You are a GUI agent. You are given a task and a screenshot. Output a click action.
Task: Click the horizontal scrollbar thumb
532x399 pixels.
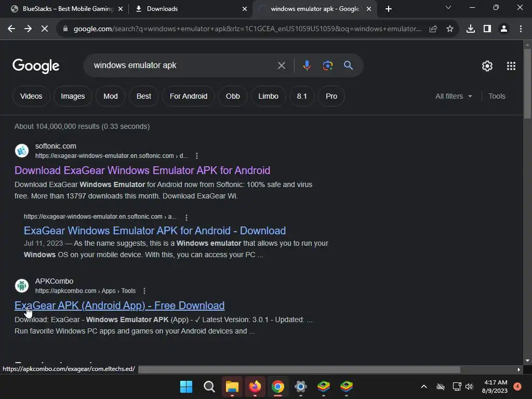pyautogui.click(x=299, y=369)
